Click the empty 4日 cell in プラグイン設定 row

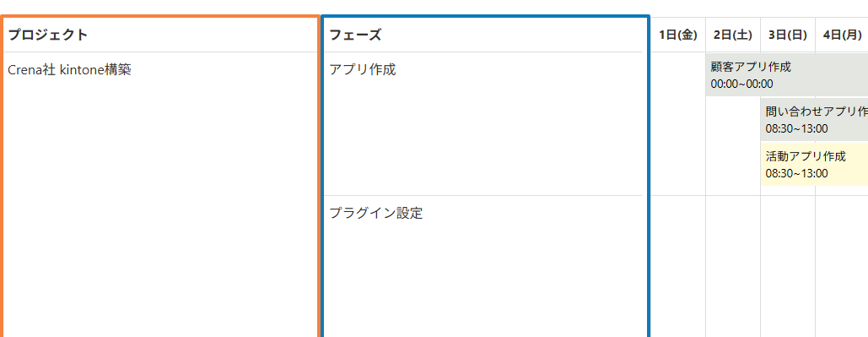point(842,266)
